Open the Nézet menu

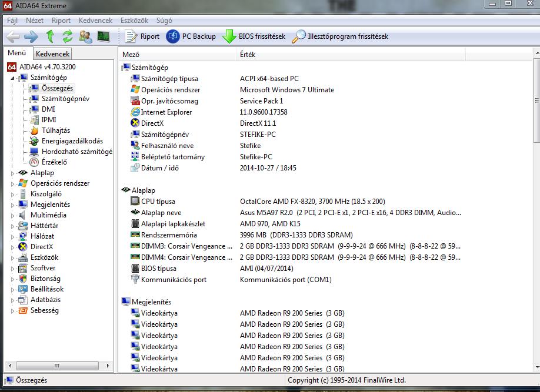(35, 21)
